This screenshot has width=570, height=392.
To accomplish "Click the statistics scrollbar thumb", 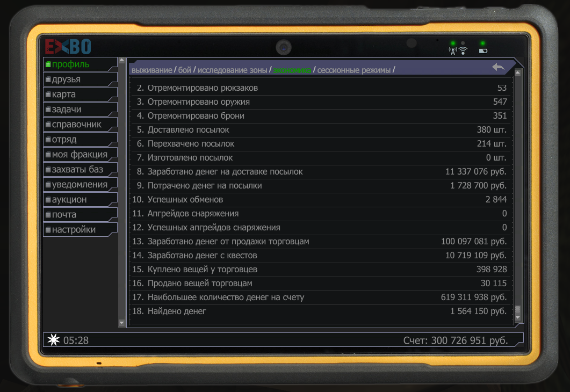I will tap(518, 310).
